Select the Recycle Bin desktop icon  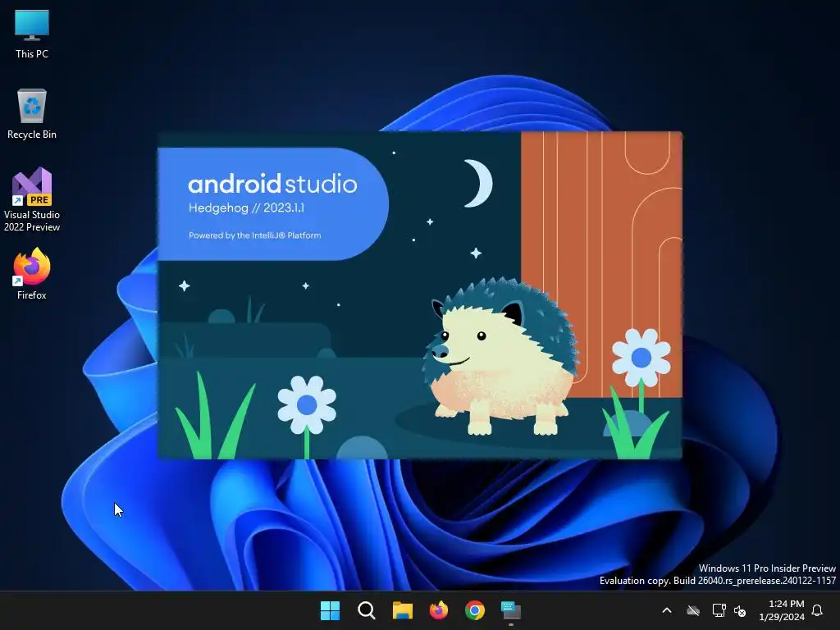coord(32,114)
